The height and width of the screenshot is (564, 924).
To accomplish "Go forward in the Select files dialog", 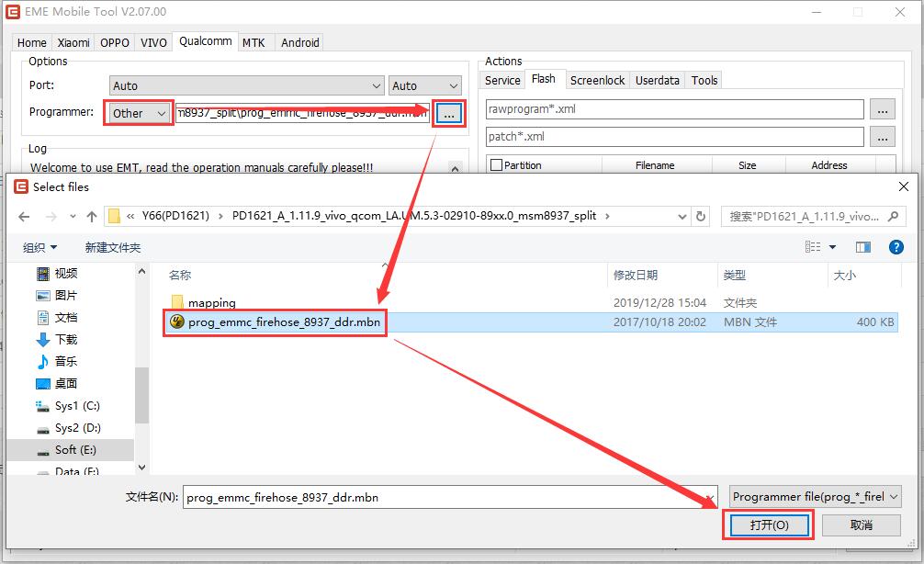I will pos(51,217).
